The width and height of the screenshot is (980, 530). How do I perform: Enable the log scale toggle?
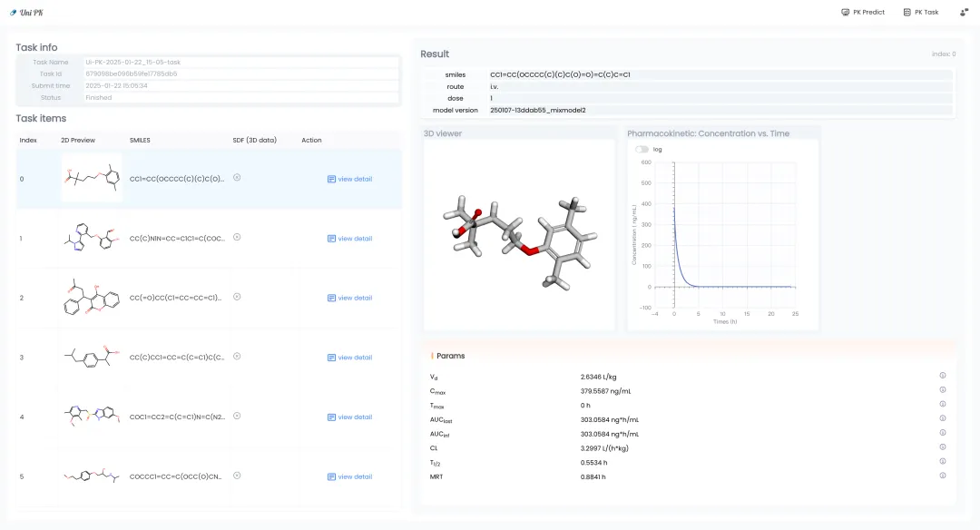pos(642,149)
